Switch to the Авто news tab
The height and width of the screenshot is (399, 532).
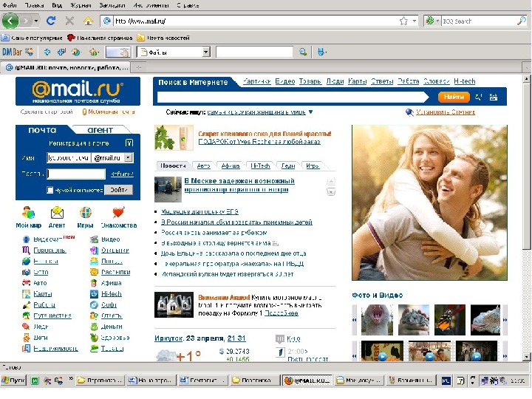204,166
